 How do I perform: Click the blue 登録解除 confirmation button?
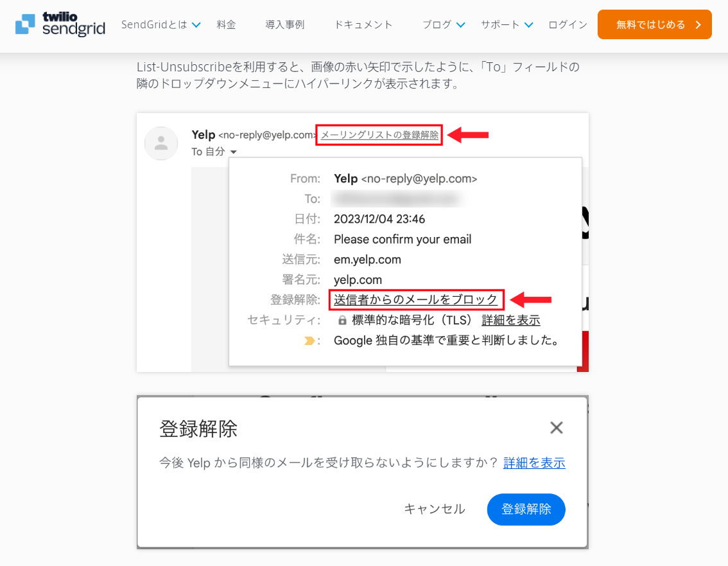coord(526,509)
